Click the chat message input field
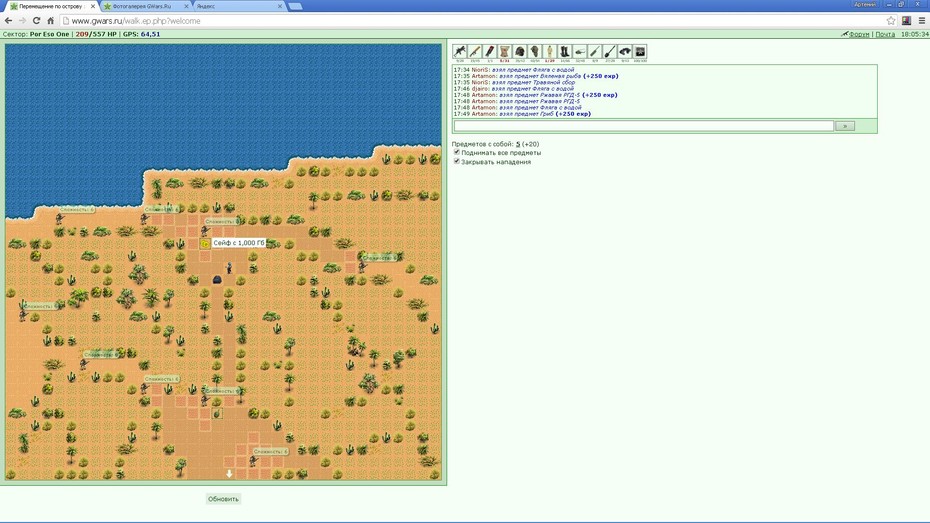The height and width of the screenshot is (523, 930). coord(644,126)
